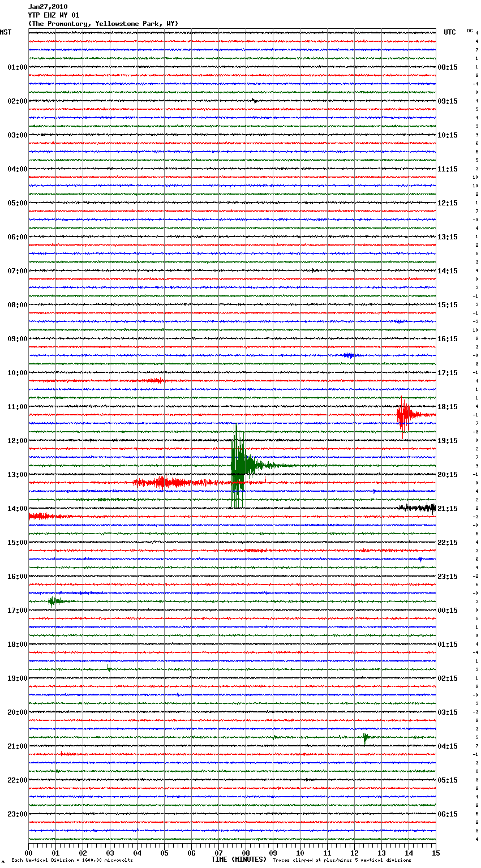Select the station code "YTP EHZ WY 01"
This screenshot has height=868, width=481.
(x=54, y=15)
